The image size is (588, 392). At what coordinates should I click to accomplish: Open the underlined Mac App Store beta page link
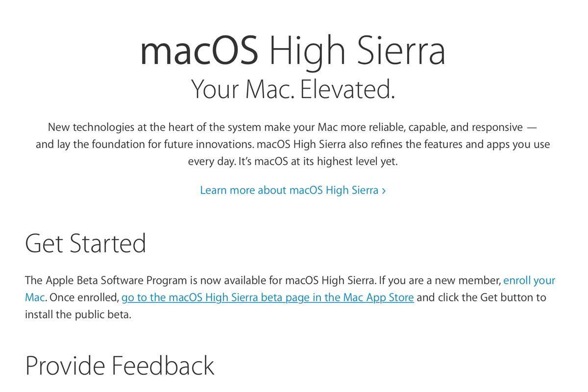268,298
